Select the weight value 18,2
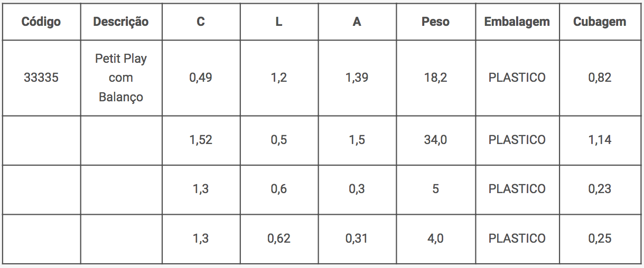644x268 pixels. [435, 78]
